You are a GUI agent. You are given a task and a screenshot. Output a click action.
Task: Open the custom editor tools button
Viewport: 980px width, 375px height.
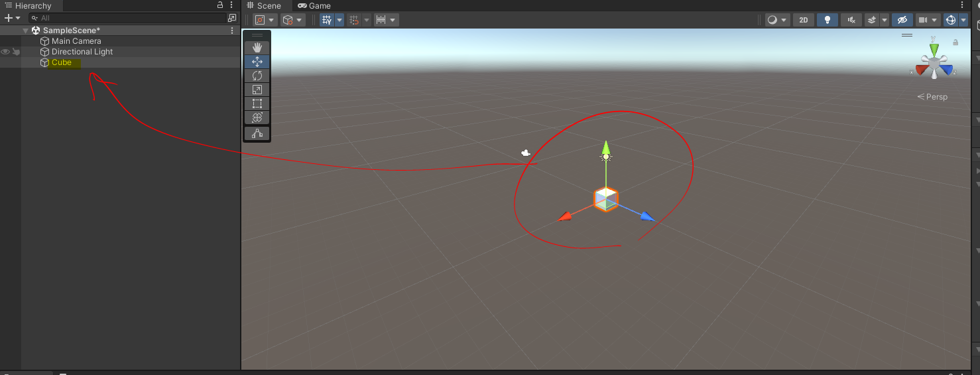(257, 133)
